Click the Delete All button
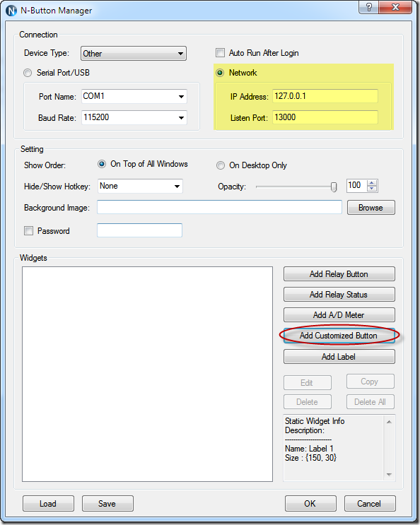The height and width of the screenshot is (525, 420). pos(370,402)
